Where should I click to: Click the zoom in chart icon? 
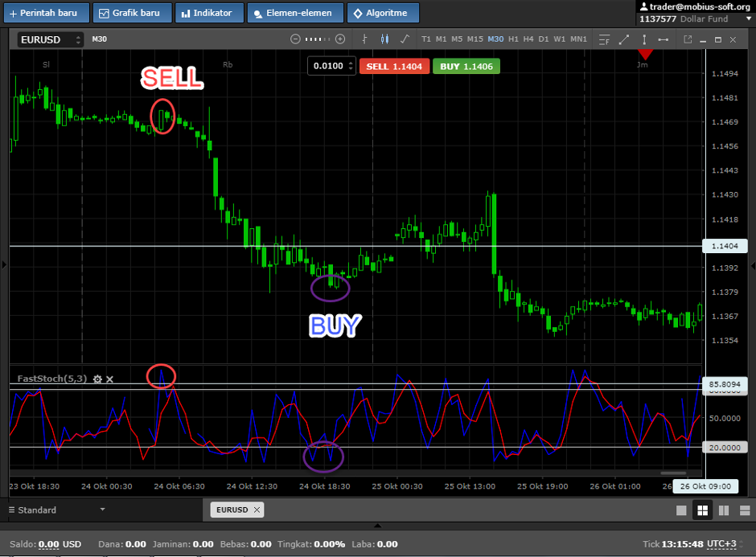coord(340,39)
